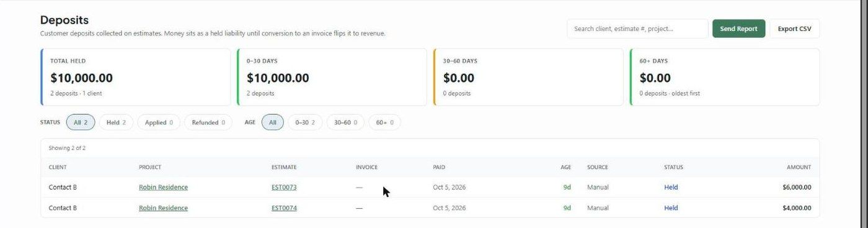Focus the client search input field
Image resolution: width=868 pixels, height=228 pixels.
(637, 29)
